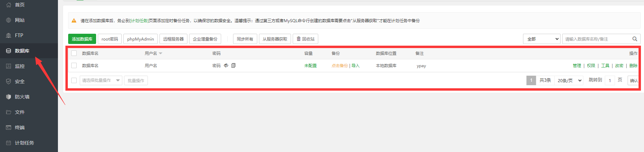Image resolution: width=644 pixels, height=152 pixels.
Task: Check the ypay database row checkbox
Action: [x=74, y=65]
